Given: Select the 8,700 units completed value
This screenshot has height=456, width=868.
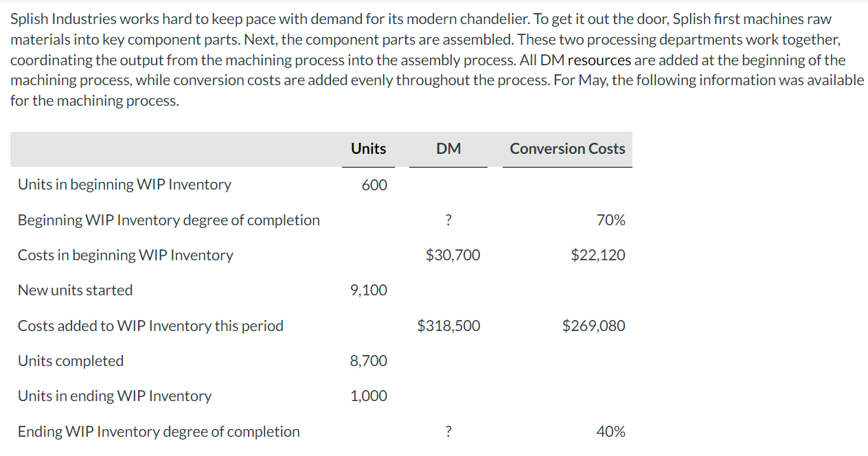Looking at the screenshot, I should coord(369,361).
